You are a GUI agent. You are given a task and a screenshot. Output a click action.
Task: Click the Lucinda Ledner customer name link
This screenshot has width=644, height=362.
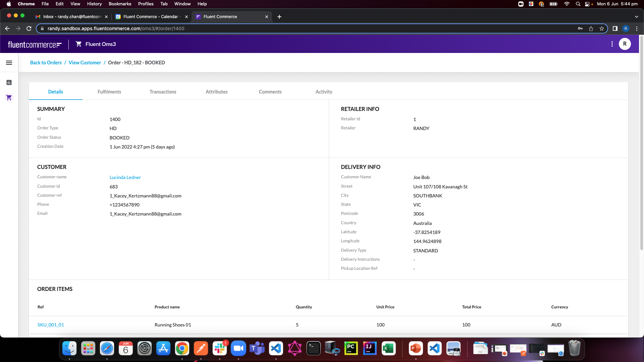click(x=125, y=177)
